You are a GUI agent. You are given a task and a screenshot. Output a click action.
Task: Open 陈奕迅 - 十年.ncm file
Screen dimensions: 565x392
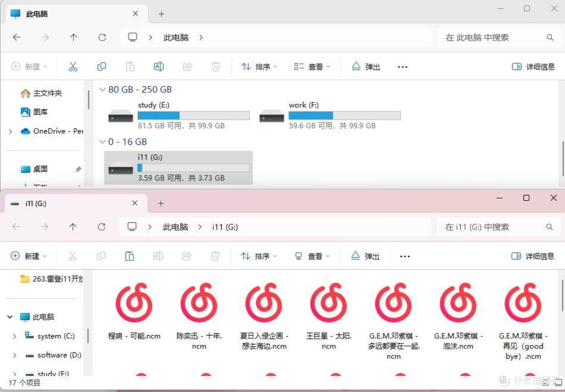pos(199,317)
